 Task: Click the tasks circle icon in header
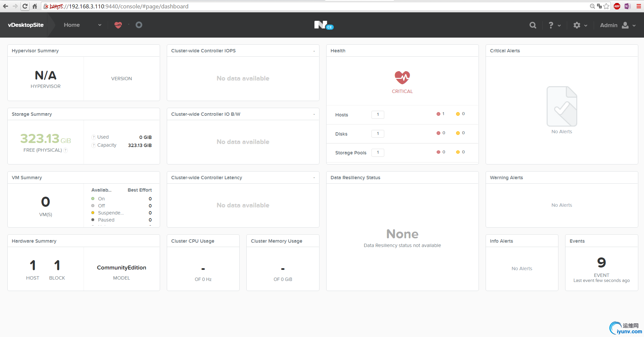tap(139, 25)
